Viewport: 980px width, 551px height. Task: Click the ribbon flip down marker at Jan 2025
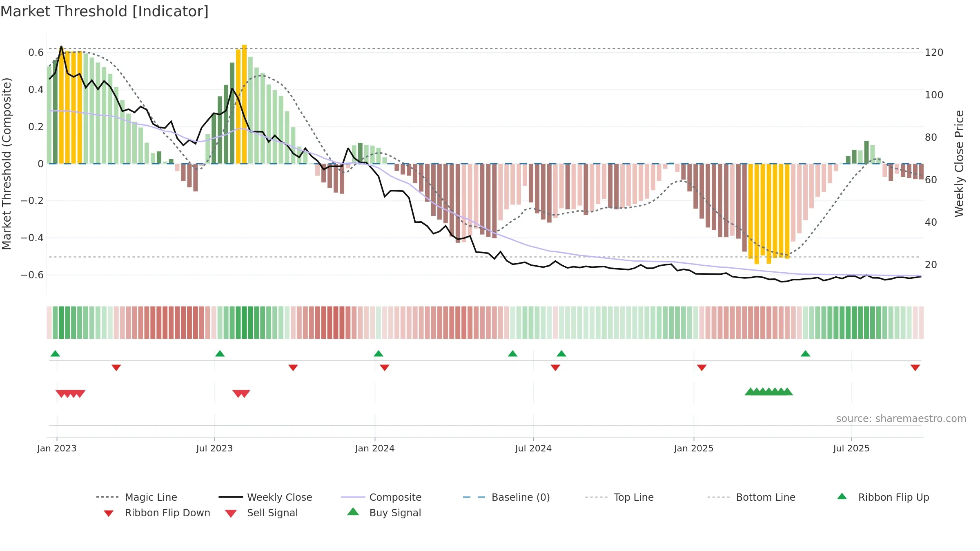(702, 368)
